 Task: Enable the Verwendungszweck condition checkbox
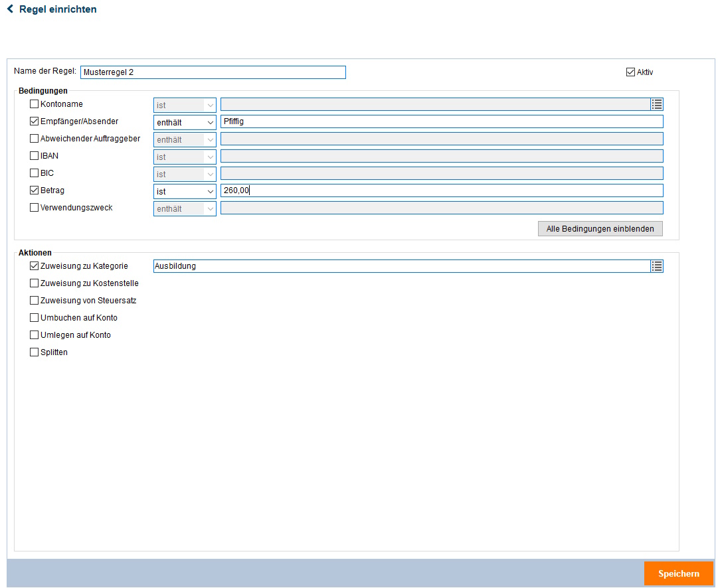pos(35,208)
